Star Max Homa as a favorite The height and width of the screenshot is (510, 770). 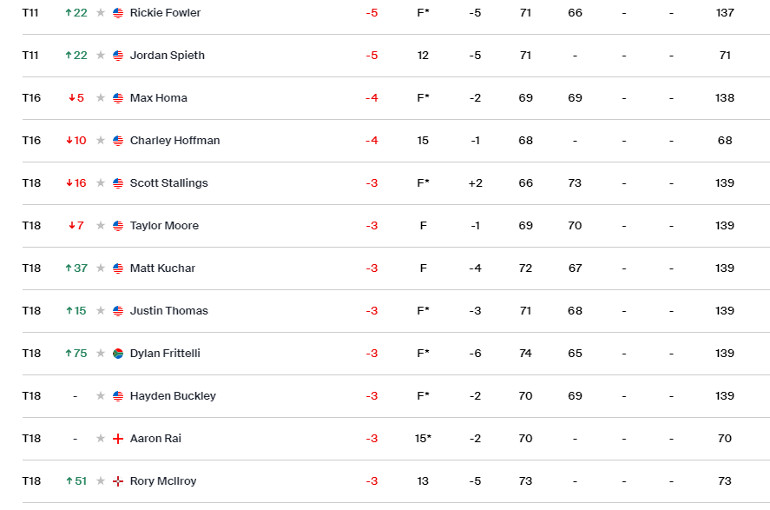(x=101, y=98)
